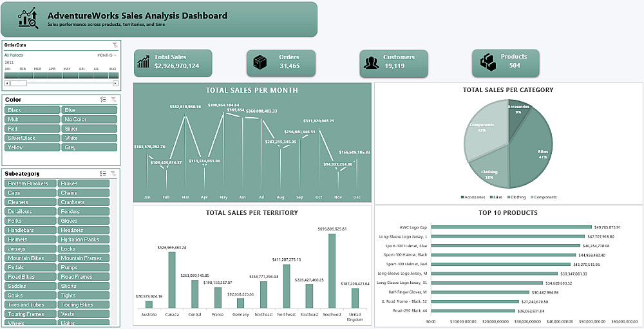This screenshot has height=329, width=644.
Task: Select the Helmets subcategory button
Action: coord(30,240)
